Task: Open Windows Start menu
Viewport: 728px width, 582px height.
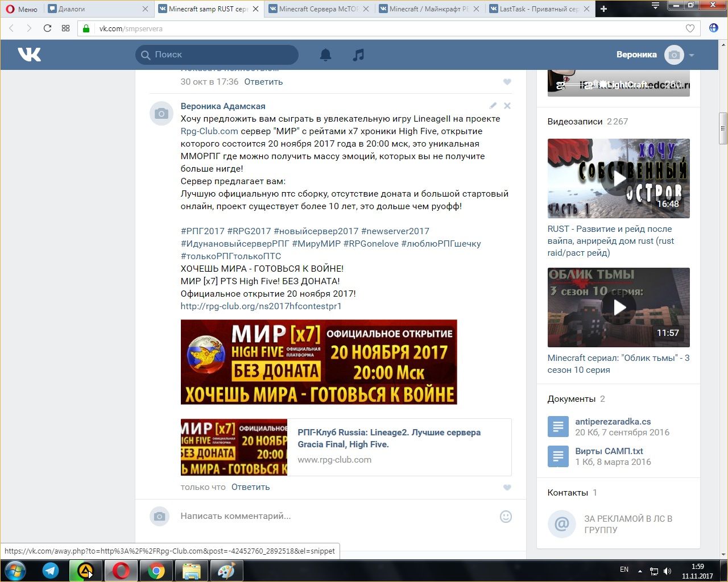Action: (15, 571)
